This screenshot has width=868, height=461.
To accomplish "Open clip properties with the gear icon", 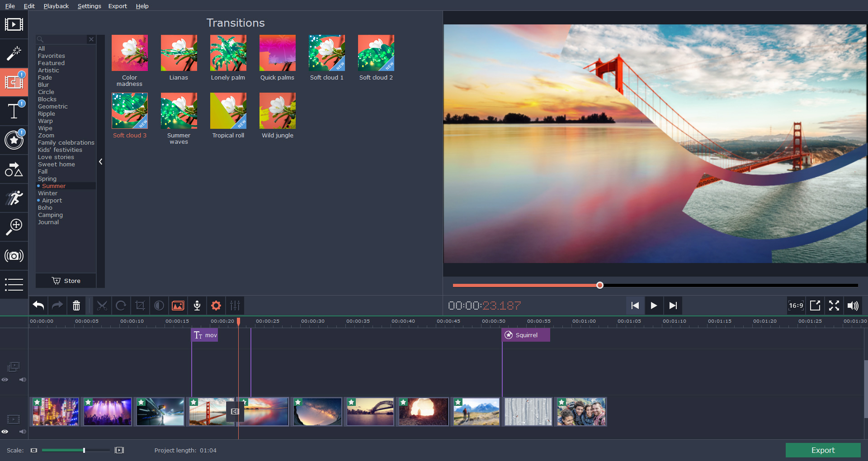I will (x=216, y=306).
